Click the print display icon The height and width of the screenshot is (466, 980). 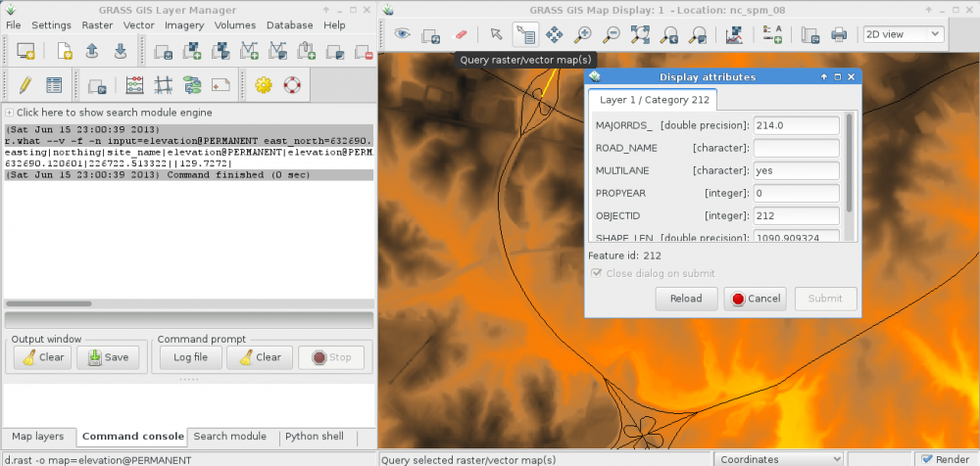coord(839,34)
